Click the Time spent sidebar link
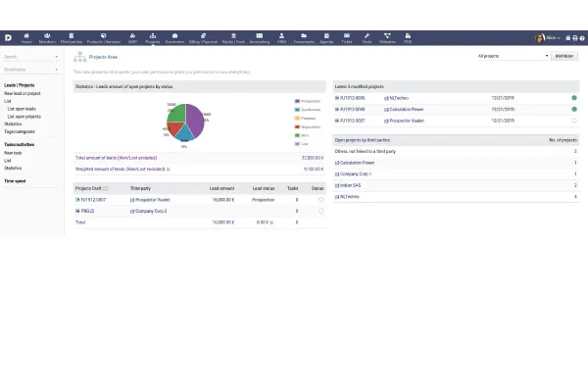The height and width of the screenshot is (392, 588). click(15, 181)
